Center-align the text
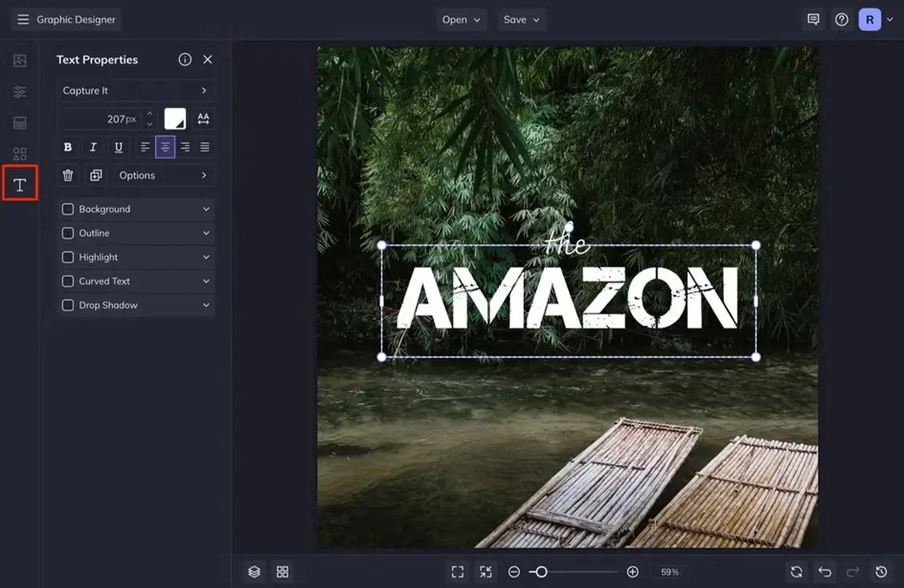The height and width of the screenshot is (588, 904). coord(165,147)
